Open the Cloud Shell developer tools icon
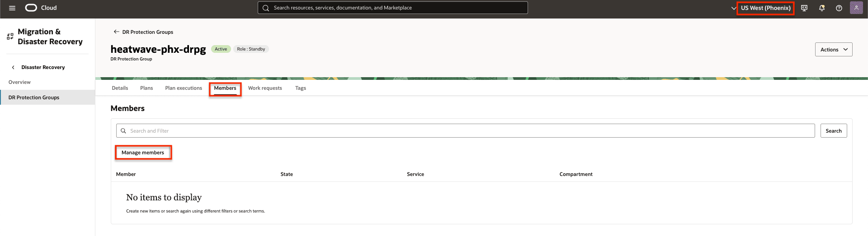The image size is (868, 236). point(804,8)
